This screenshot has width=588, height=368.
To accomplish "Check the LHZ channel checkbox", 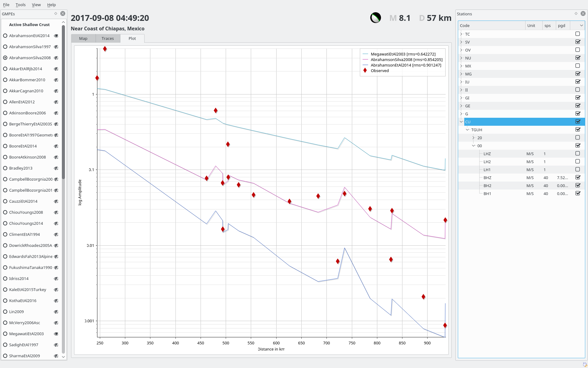I will (578, 153).
